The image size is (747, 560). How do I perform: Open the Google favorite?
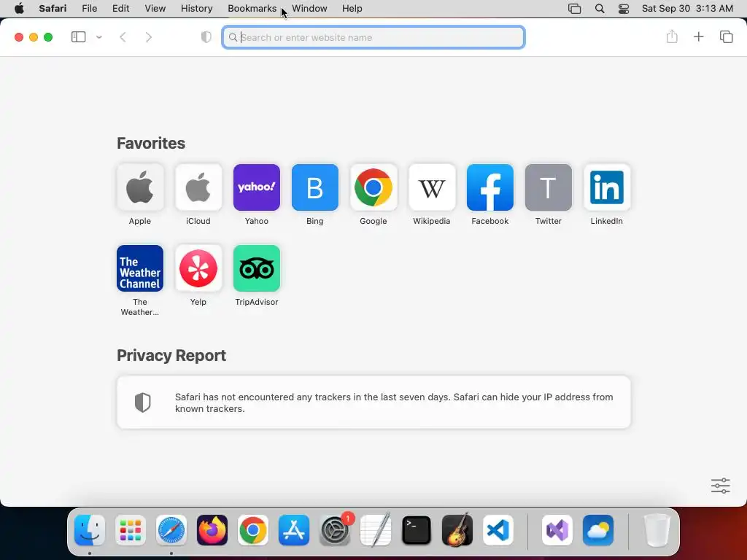click(x=373, y=187)
